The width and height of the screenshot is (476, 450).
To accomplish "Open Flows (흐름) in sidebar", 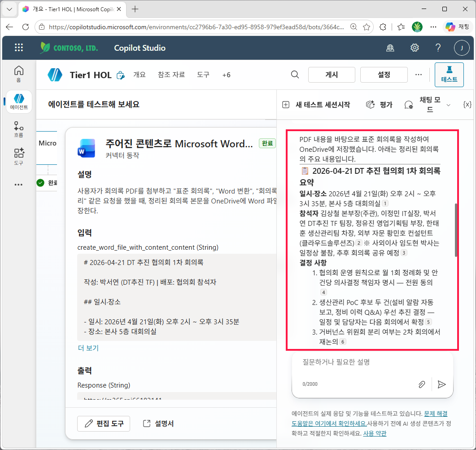I will click(19, 129).
